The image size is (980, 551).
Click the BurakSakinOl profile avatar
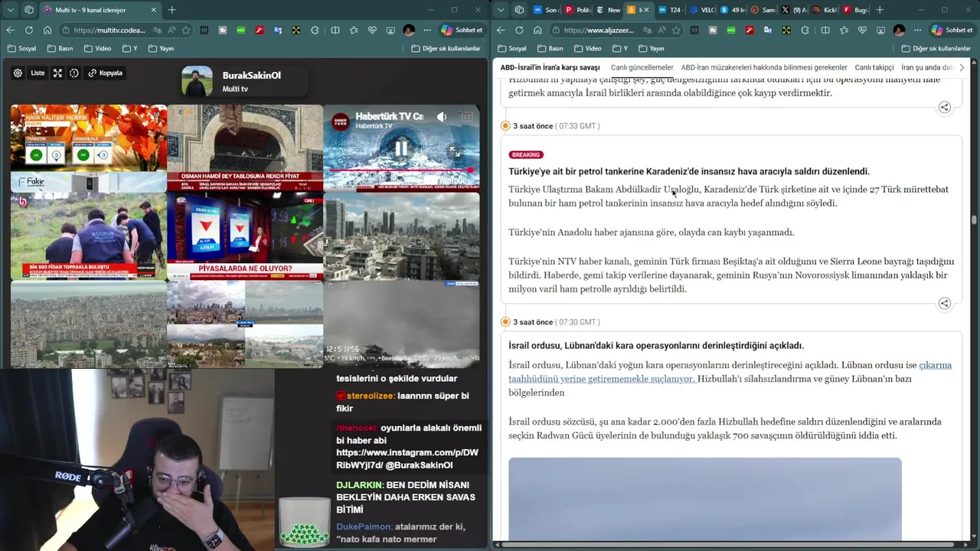(197, 82)
